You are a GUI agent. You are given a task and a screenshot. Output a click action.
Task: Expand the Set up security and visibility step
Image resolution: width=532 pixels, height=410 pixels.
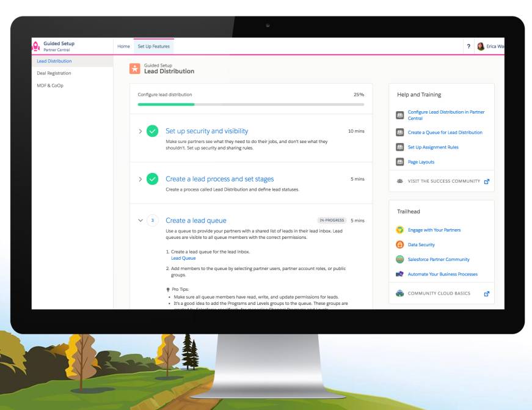(140, 131)
